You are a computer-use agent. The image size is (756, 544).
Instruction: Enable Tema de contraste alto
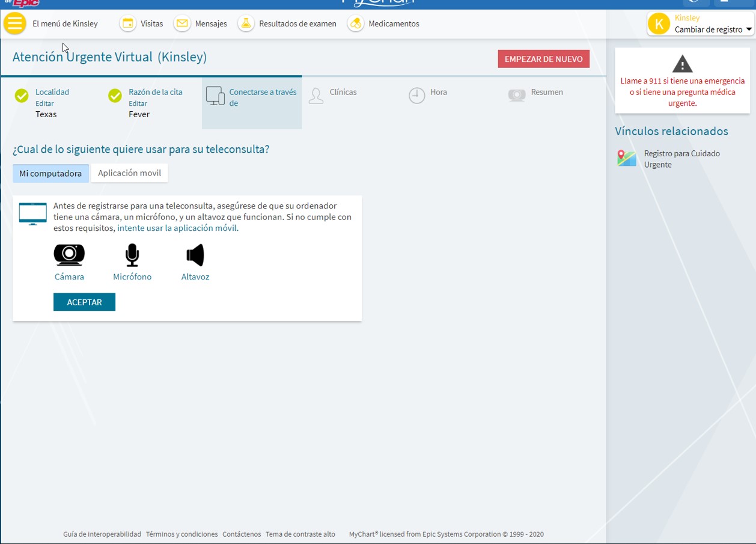300,534
